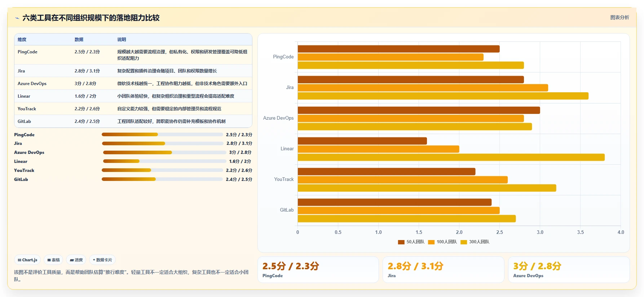The width and height of the screenshot is (644, 297).
Task: Click Azure DevOps' 50人团队 chart bar
Action: (x=419, y=110)
